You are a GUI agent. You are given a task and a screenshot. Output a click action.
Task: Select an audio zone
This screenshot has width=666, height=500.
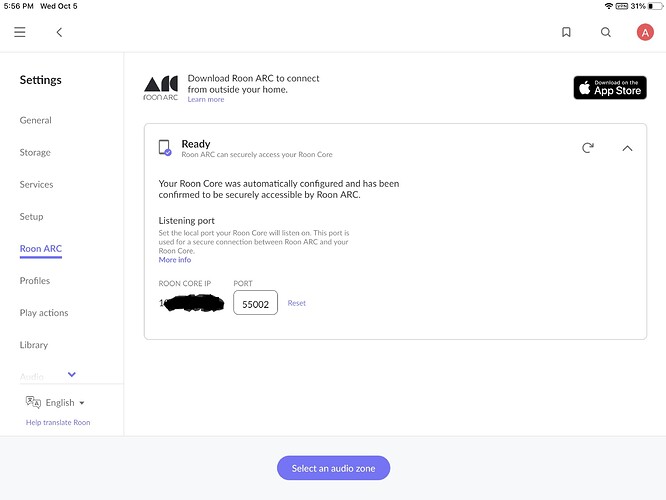tap(333, 468)
